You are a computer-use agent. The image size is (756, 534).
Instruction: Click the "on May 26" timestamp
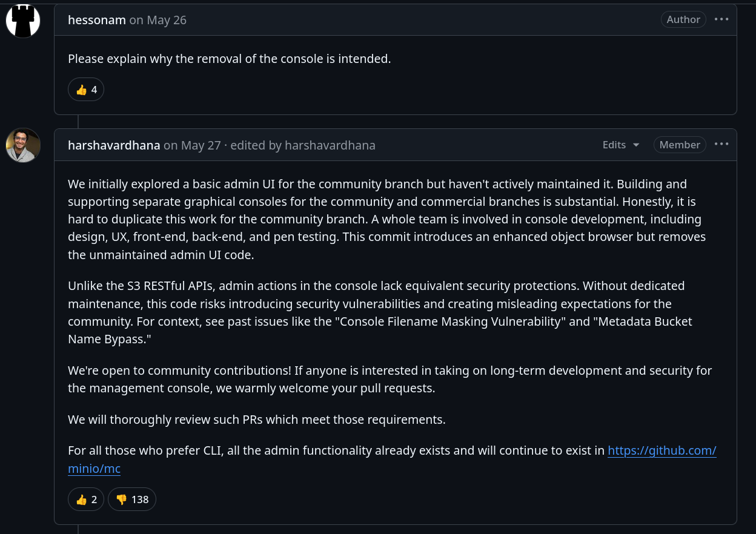(x=158, y=20)
